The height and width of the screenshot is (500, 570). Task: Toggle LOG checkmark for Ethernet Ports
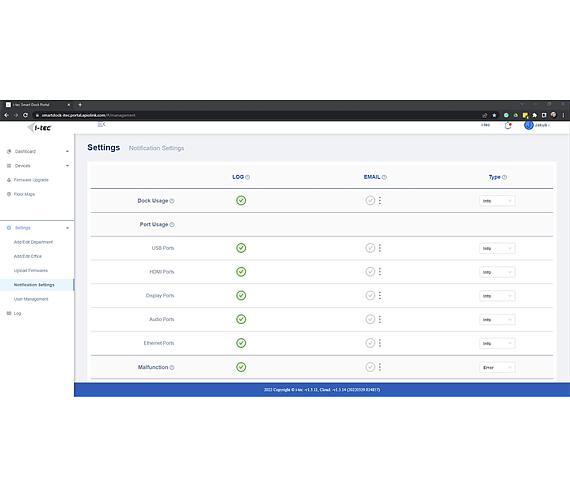coord(241,343)
